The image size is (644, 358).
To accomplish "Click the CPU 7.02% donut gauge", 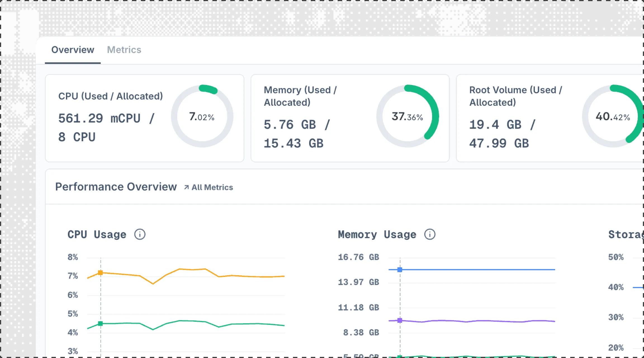I will tap(202, 116).
